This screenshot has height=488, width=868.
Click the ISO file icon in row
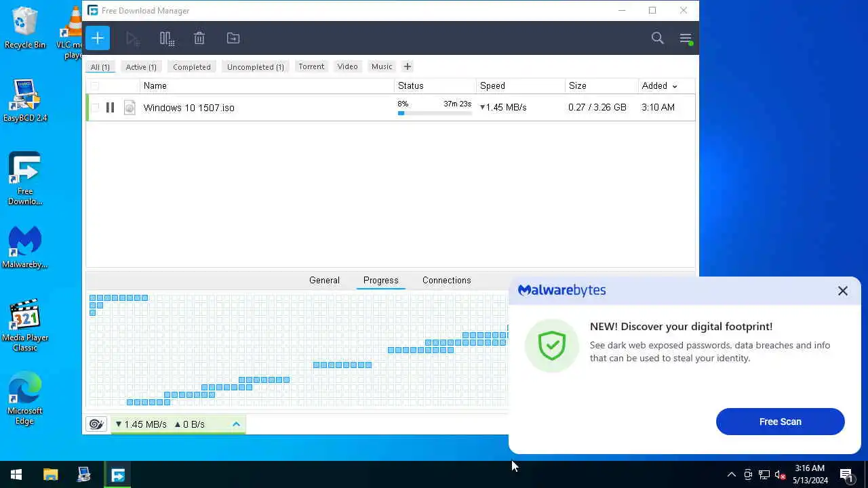pos(130,107)
